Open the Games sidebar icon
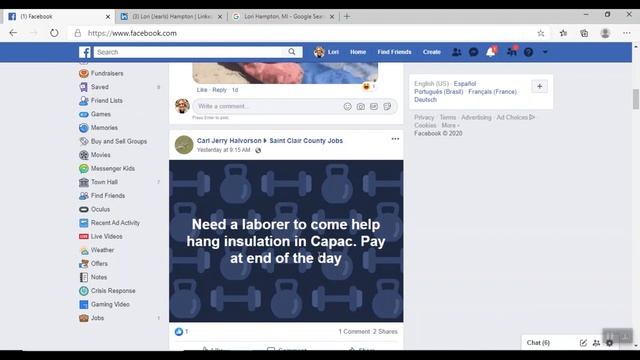Screen dimensions: 640x360 tap(84, 114)
